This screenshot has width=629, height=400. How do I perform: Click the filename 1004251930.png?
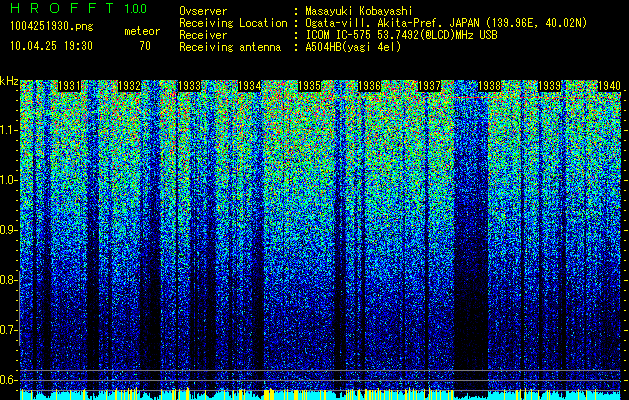tap(52, 27)
